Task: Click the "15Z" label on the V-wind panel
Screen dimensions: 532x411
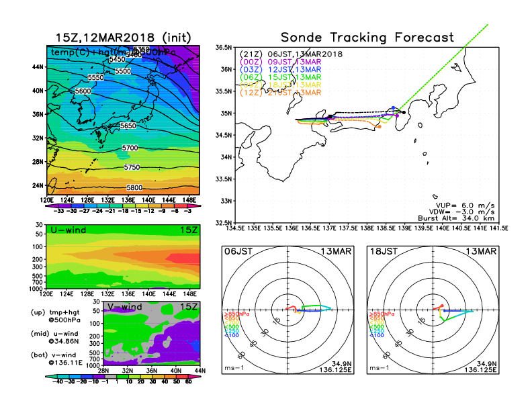Action: (x=188, y=307)
